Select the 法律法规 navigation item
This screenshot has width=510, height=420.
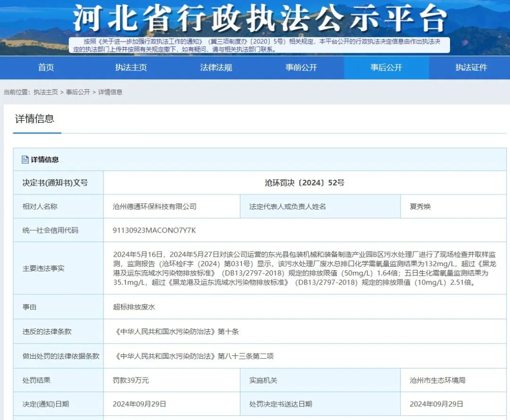pos(216,67)
